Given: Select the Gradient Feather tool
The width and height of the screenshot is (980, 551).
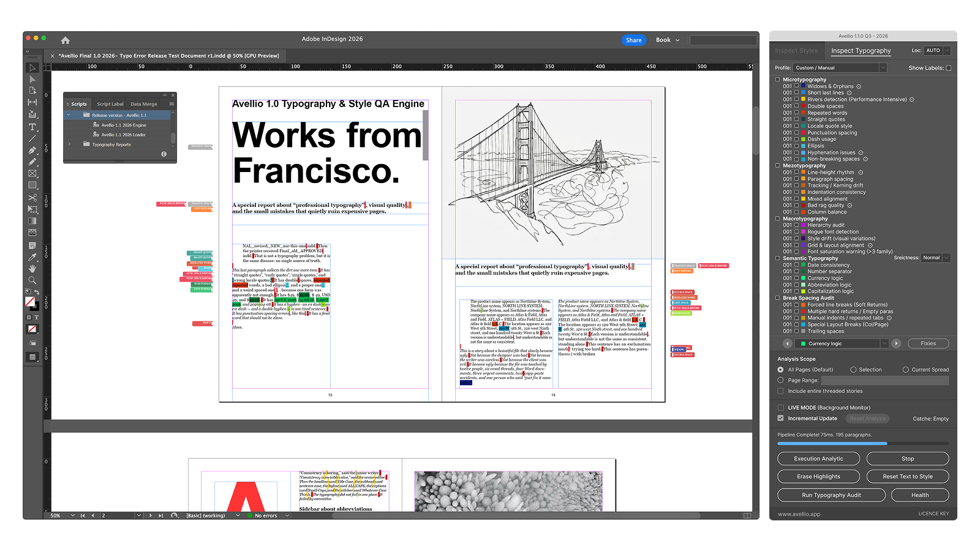Looking at the screenshot, I should tap(32, 233).
